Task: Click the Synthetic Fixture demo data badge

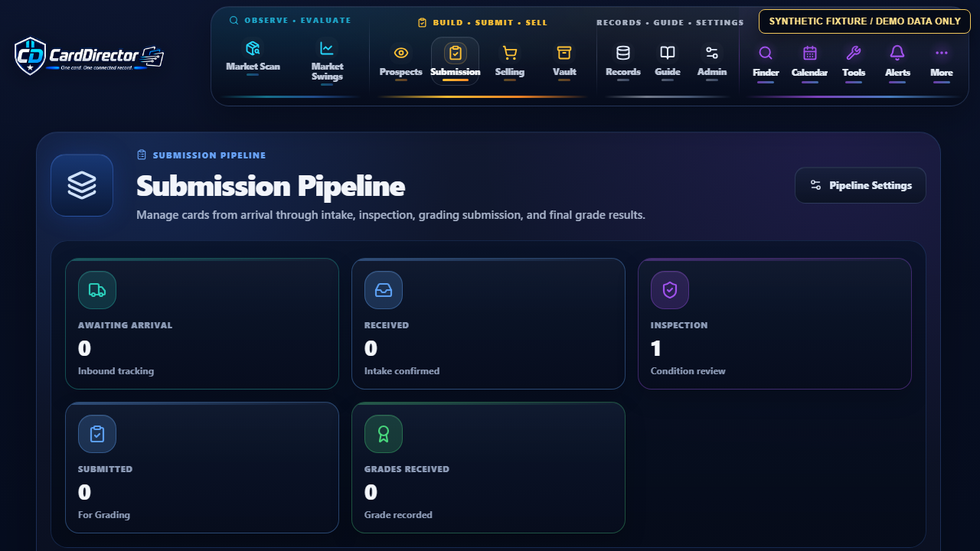Action: [x=864, y=21]
